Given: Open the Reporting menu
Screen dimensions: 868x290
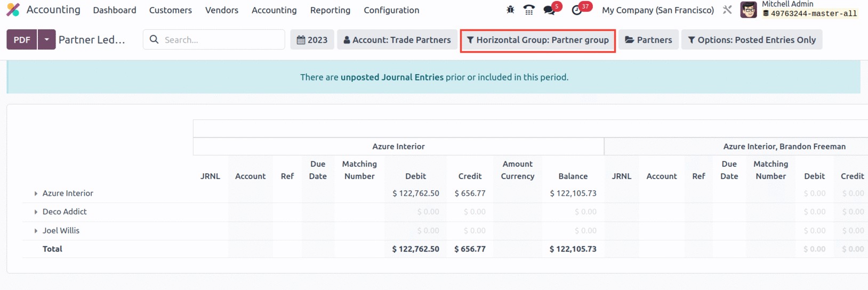Looking at the screenshot, I should pos(330,10).
